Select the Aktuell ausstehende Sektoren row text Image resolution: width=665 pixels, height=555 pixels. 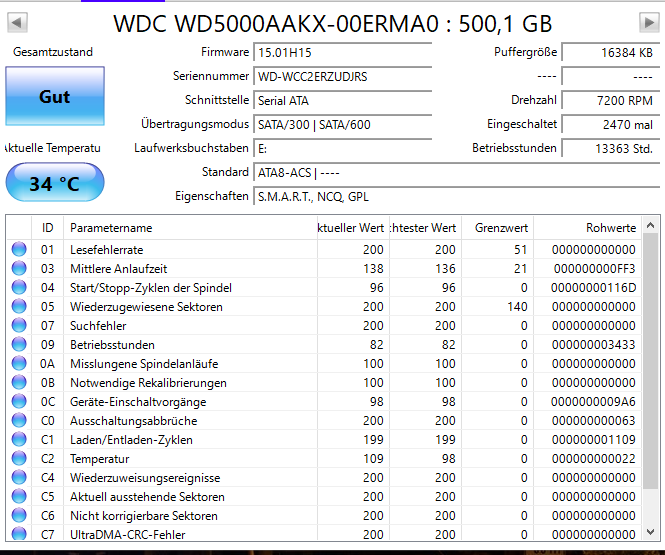[147, 497]
